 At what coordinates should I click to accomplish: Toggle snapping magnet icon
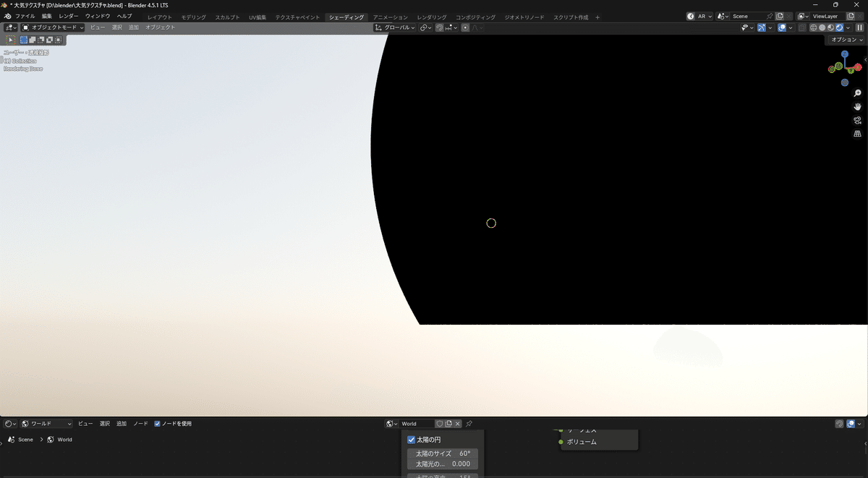tap(440, 27)
